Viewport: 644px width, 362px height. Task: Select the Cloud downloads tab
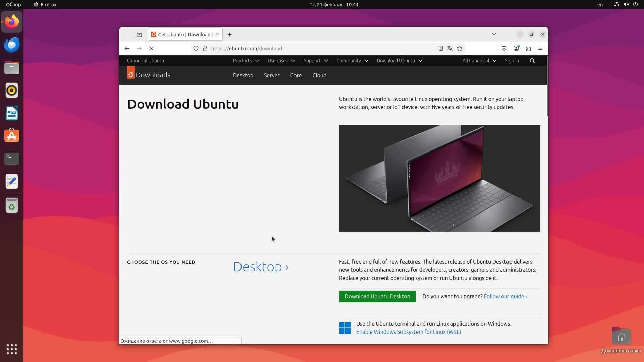(x=319, y=75)
